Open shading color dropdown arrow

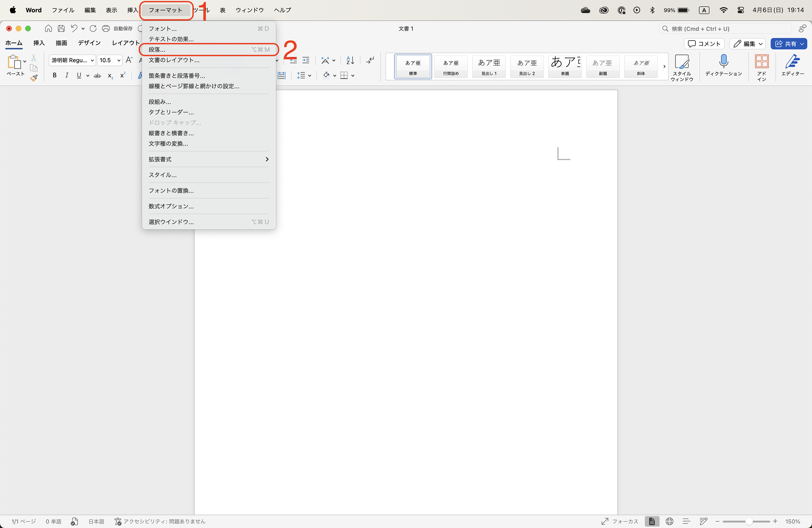(x=335, y=76)
